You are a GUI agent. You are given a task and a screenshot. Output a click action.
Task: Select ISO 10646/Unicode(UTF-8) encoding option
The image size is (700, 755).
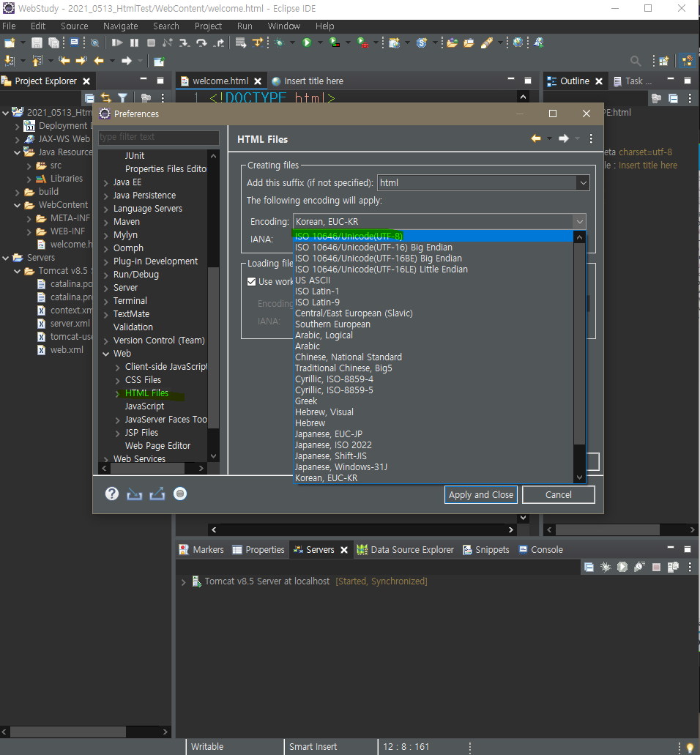point(433,236)
